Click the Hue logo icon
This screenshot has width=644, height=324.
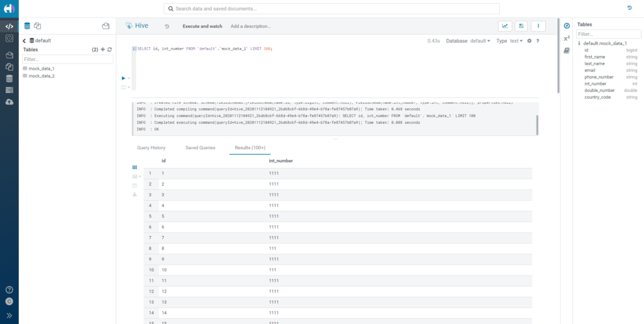[x=9, y=8]
